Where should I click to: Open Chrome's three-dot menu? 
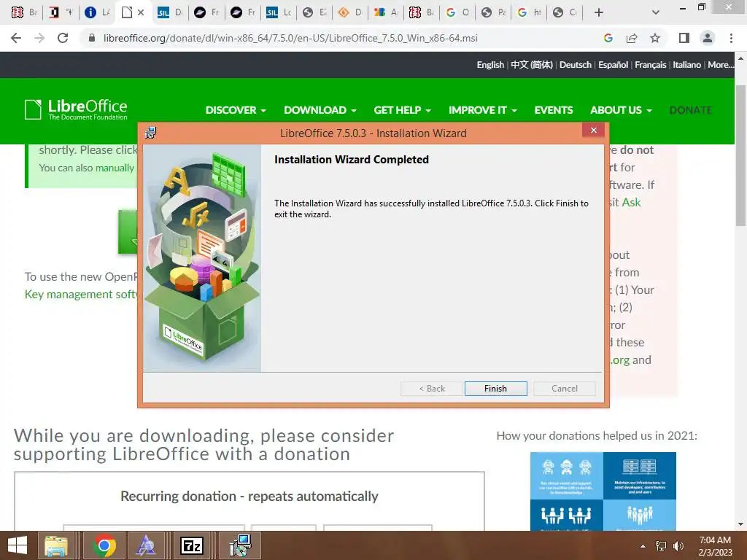tap(731, 38)
